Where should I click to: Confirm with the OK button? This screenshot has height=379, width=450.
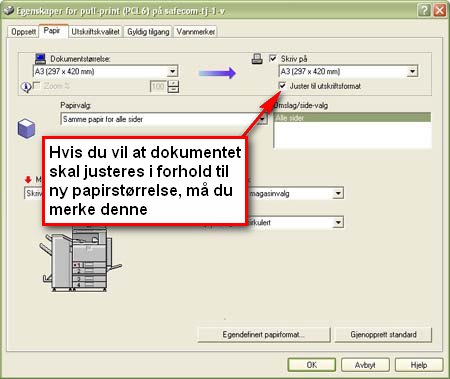pos(312,365)
